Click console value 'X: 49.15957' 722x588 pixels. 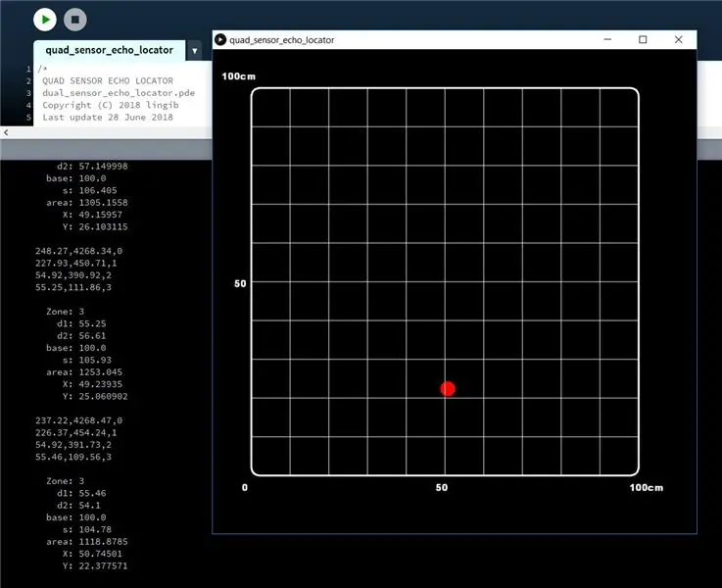coord(92,215)
